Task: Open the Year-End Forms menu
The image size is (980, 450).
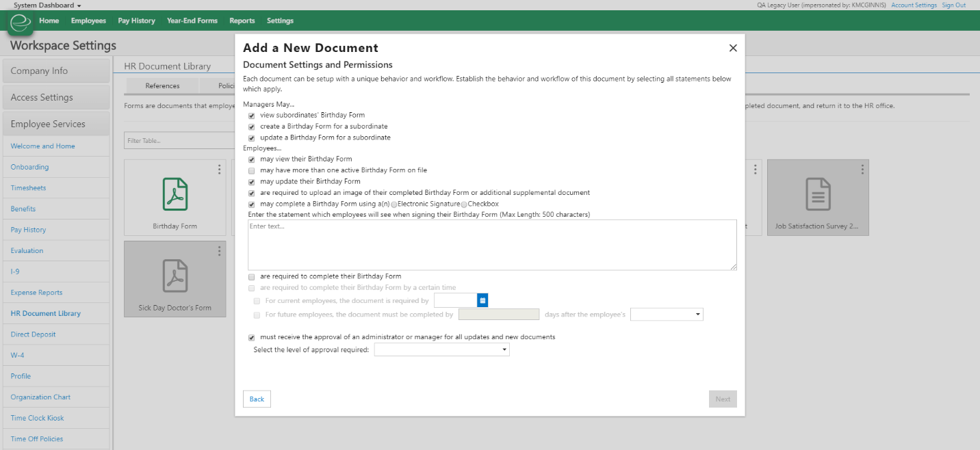Action: click(192, 21)
